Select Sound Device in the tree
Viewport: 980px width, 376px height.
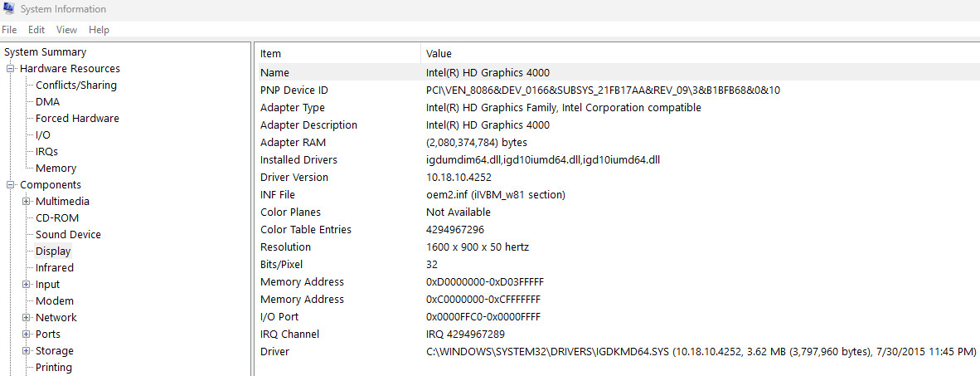[x=68, y=235]
